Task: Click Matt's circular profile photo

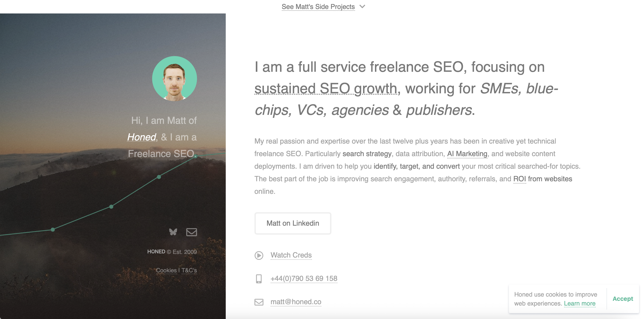Action: tap(175, 79)
